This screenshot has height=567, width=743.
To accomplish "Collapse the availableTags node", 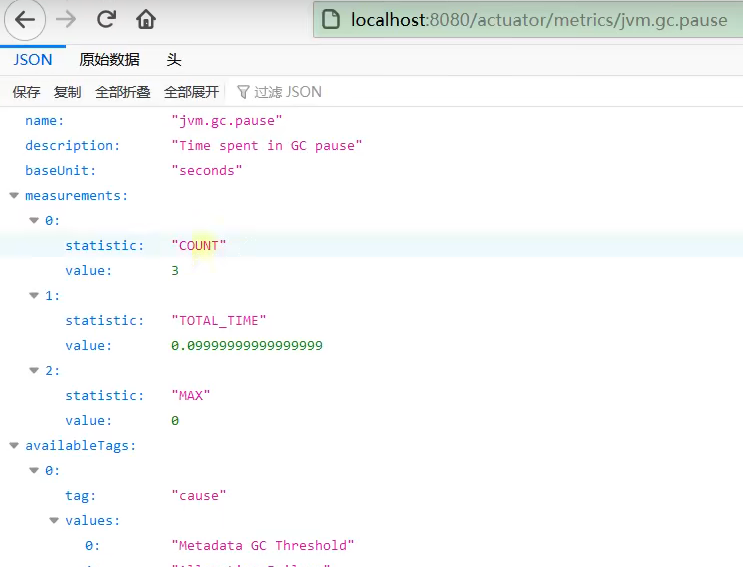I will click(14, 446).
